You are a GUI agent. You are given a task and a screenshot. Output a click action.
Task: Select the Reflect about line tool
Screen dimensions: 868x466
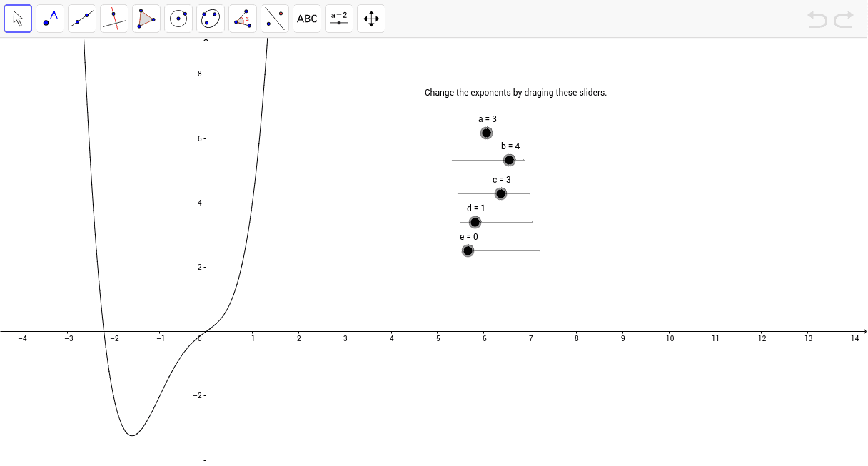coord(275,19)
